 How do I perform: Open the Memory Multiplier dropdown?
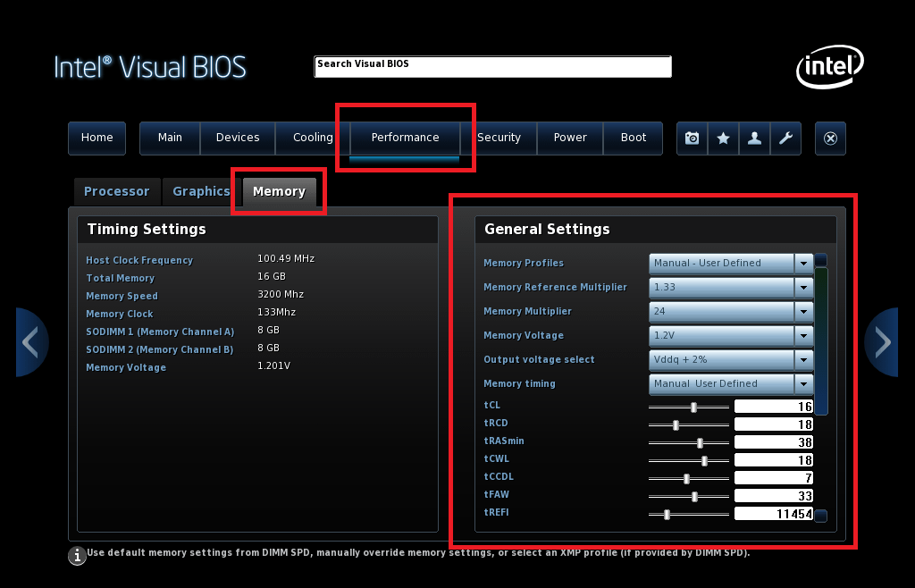coord(731,312)
